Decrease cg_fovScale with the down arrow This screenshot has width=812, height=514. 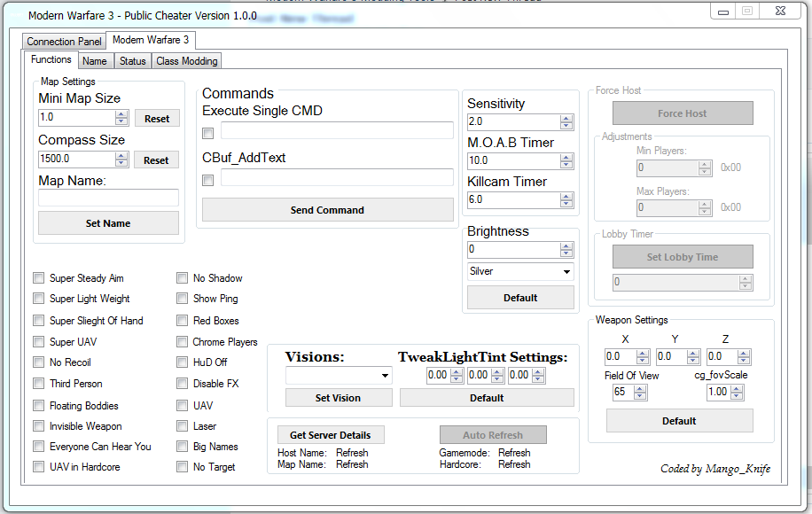[737, 396]
